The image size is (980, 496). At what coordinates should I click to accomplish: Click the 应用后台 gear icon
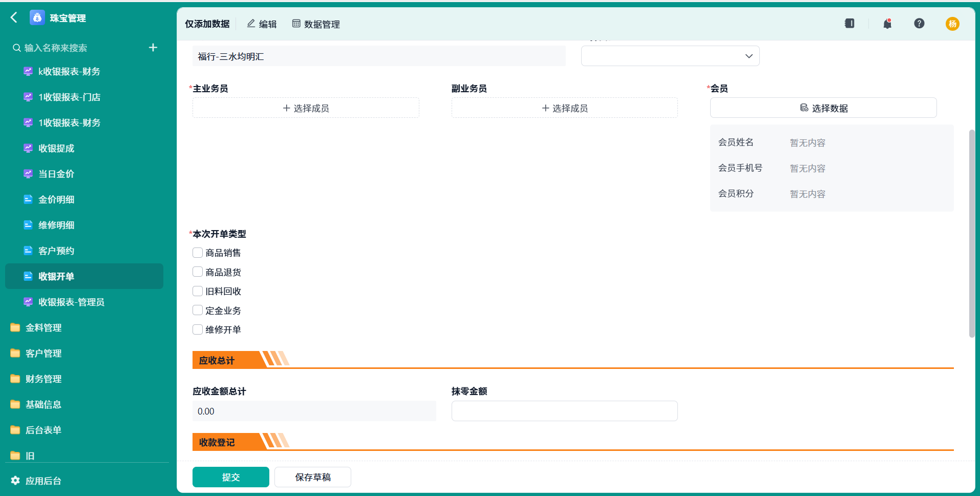point(15,481)
